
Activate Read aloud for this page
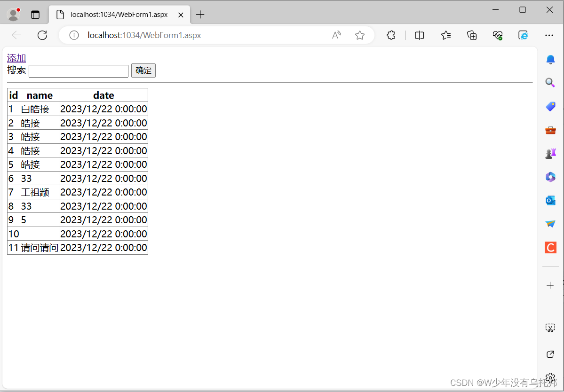click(x=336, y=35)
